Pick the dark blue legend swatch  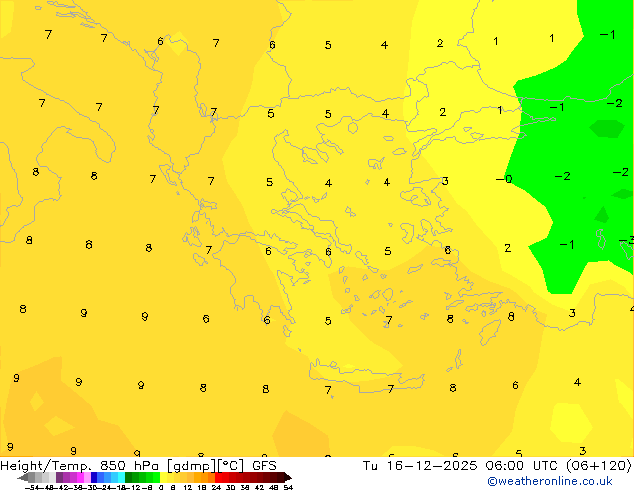pyautogui.click(x=94, y=477)
